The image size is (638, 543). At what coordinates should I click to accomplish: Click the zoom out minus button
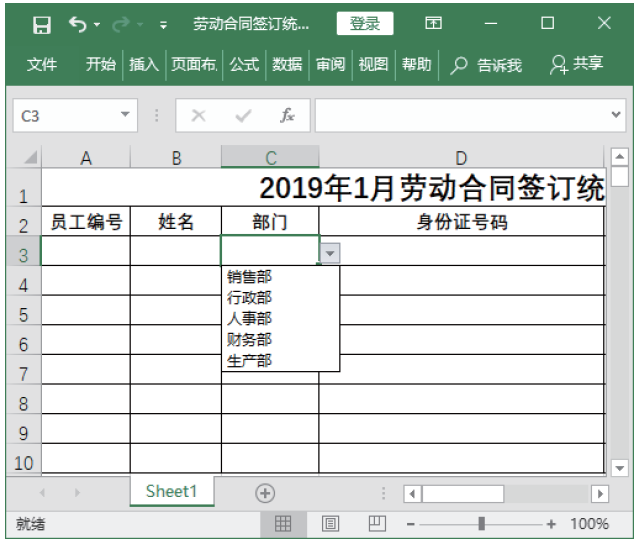point(411,524)
